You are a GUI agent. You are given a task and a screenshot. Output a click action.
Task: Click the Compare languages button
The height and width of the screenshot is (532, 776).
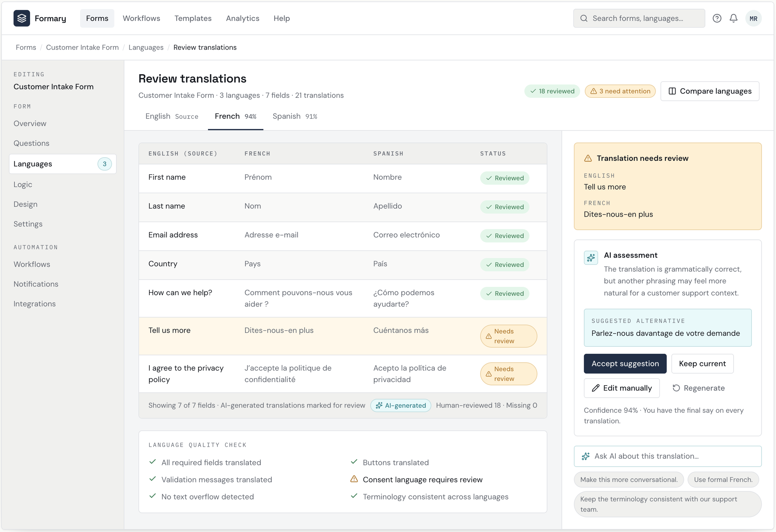click(x=710, y=91)
